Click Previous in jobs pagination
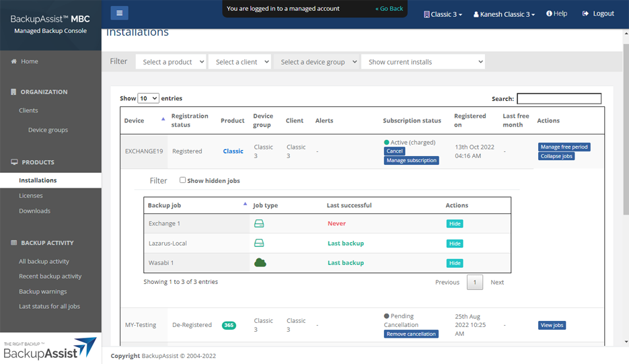This screenshot has width=629, height=364. pyautogui.click(x=447, y=282)
